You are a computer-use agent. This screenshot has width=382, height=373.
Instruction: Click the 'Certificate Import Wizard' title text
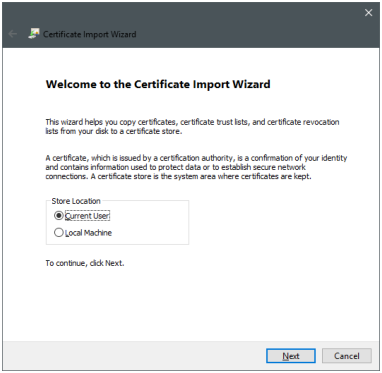pyautogui.click(x=89, y=34)
